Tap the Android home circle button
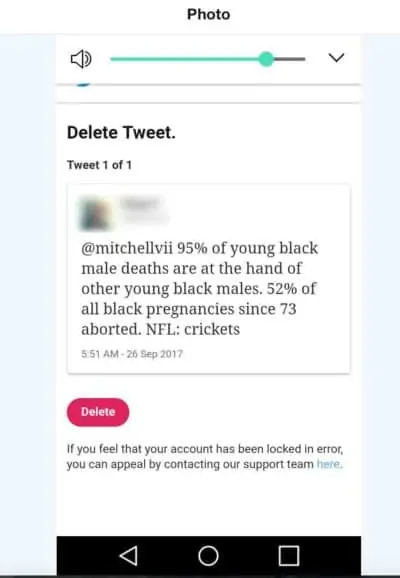This screenshot has width=400, height=578. 208,556
